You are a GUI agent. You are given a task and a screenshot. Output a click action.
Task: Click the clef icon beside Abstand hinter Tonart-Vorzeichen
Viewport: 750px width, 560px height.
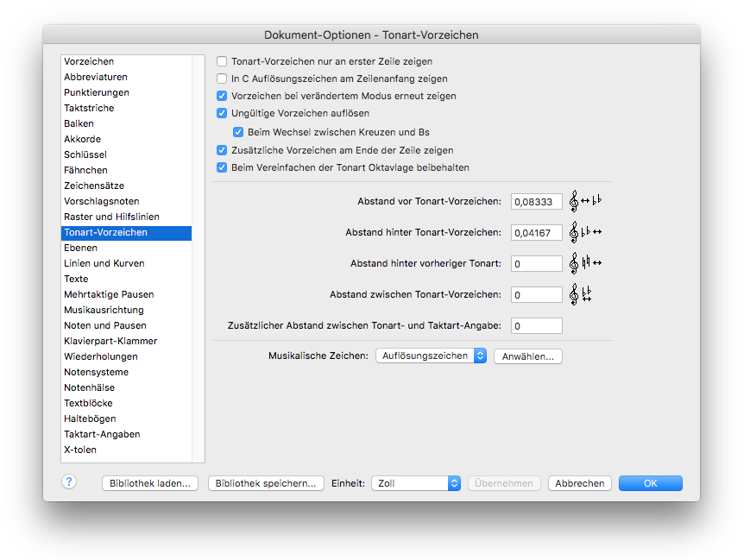(585, 232)
